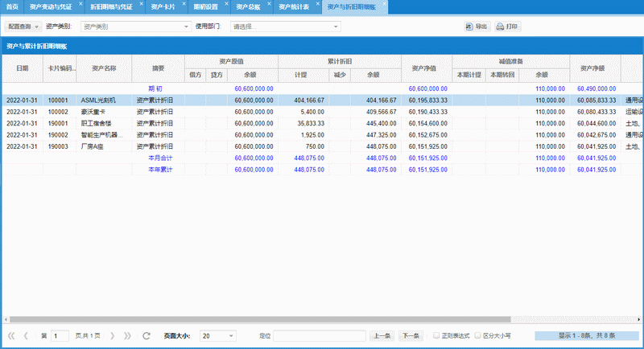644x349 pixels.
Task: Click the horizontal scrollbar thumb
Action: coord(260,319)
